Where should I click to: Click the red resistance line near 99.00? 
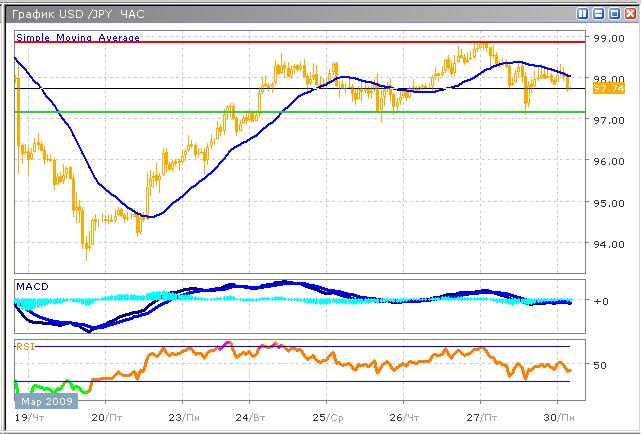point(300,43)
